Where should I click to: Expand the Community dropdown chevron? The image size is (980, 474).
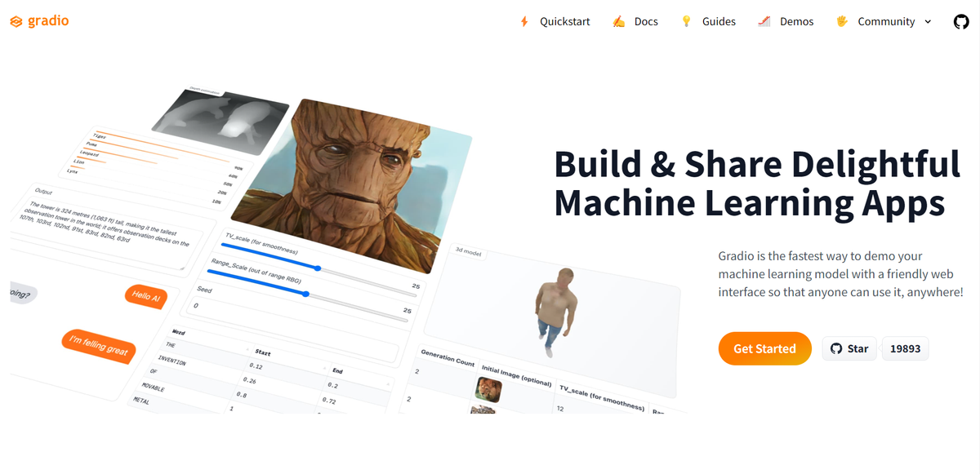(x=928, y=22)
